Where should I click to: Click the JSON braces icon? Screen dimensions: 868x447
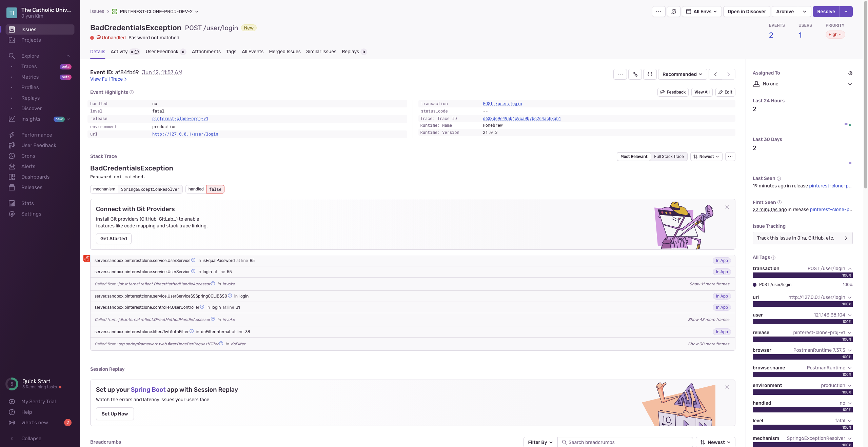650,74
